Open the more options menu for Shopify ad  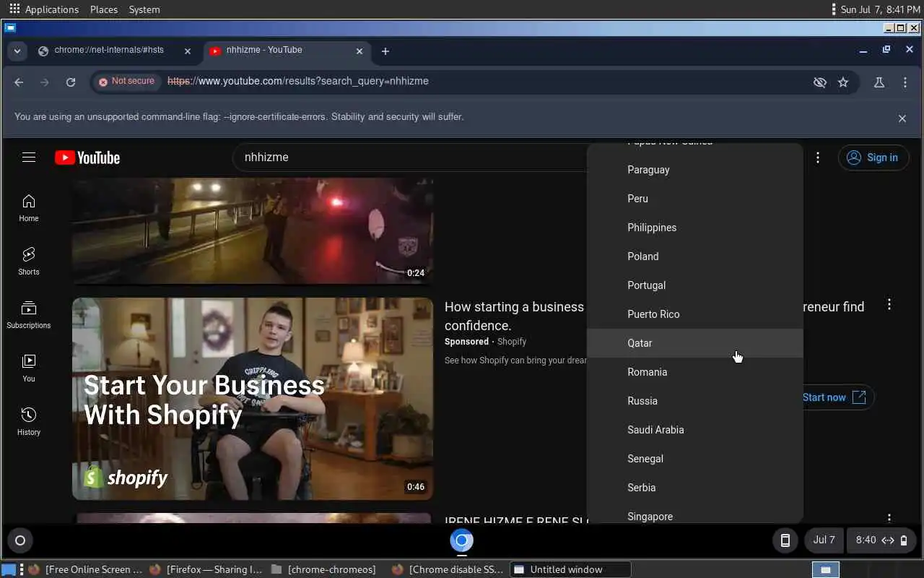[889, 305]
